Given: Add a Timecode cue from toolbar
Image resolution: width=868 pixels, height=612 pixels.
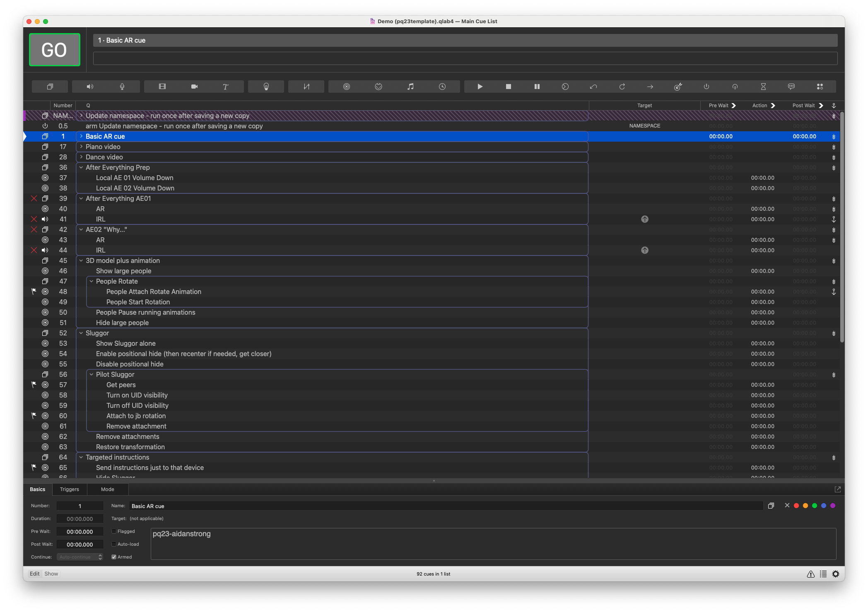Looking at the screenshot, I should [442, 87].
